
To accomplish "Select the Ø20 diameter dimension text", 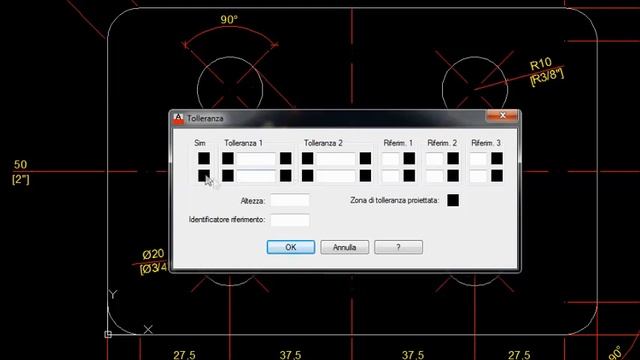I will pos(153,254).
